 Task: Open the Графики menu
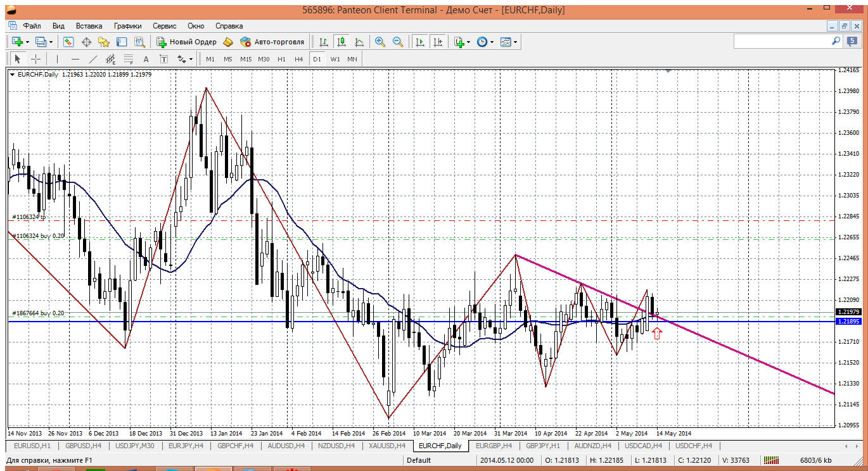[x=127, y=26]
